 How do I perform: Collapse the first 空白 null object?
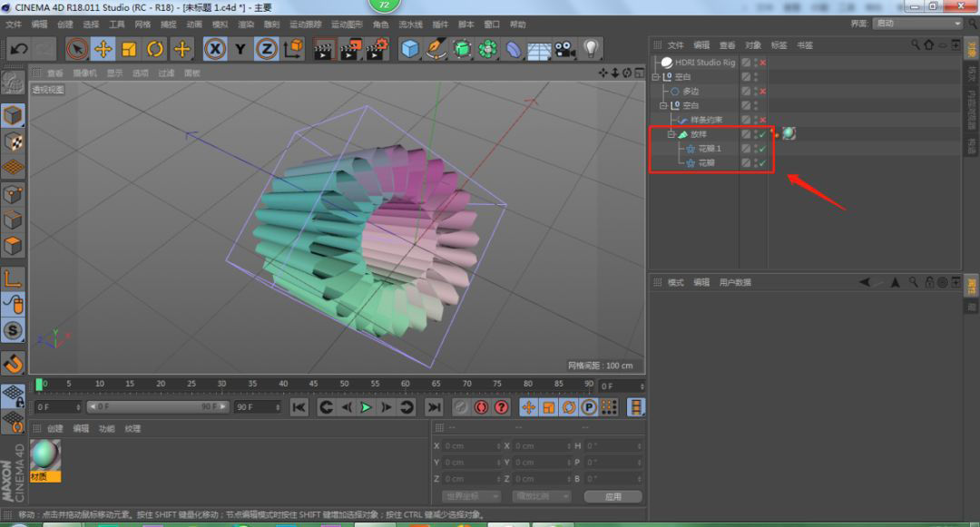pyautogui.click(x=656, y=77)
